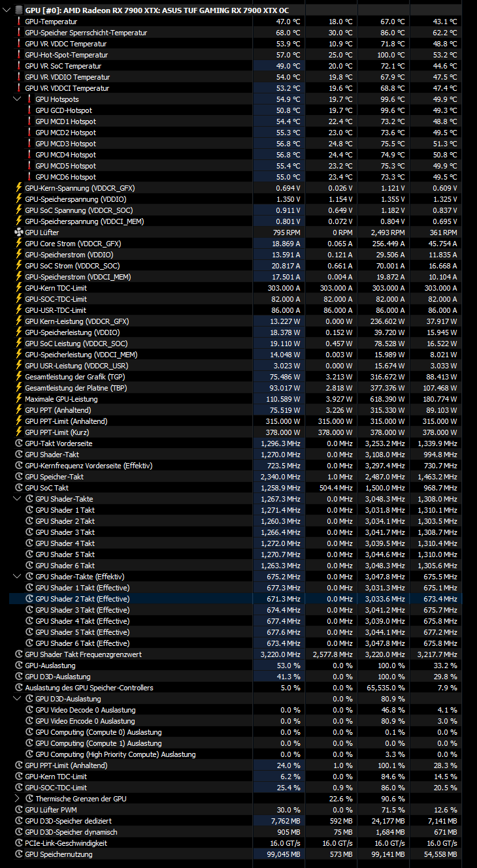Collapse the GPU Shader-Takte group

click(17, 499)
